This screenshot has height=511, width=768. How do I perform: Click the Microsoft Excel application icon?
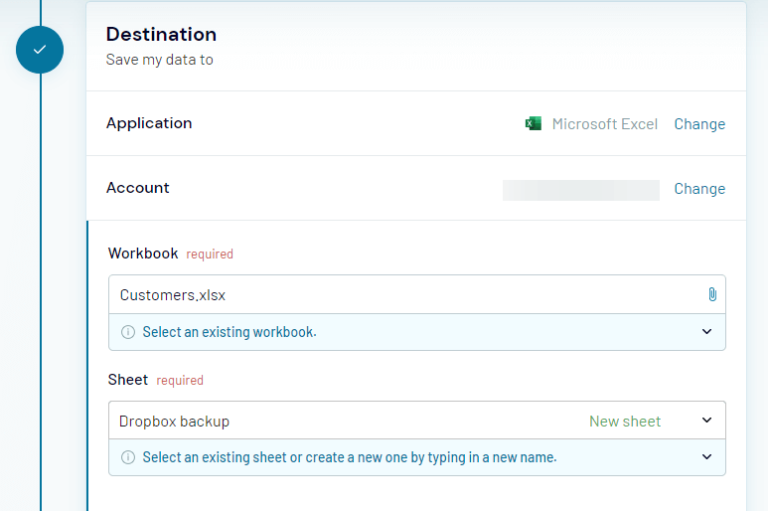click(x=533, y=123)
